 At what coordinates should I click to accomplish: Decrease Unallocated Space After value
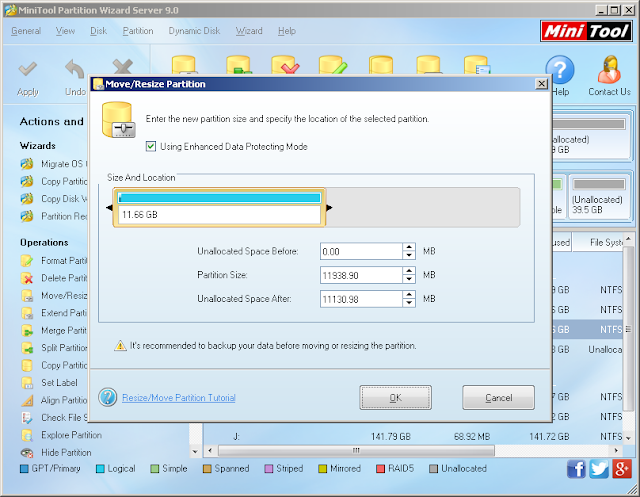click(409, 303)
